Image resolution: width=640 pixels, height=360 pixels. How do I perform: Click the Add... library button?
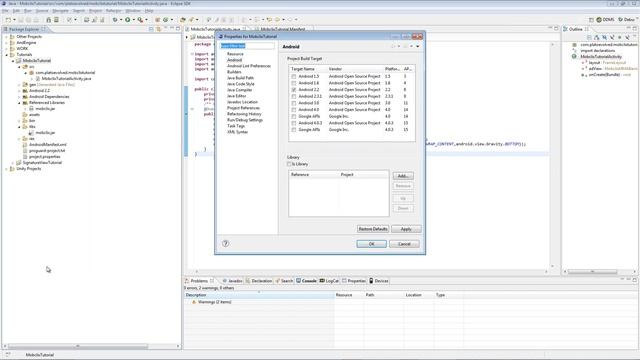403,176
